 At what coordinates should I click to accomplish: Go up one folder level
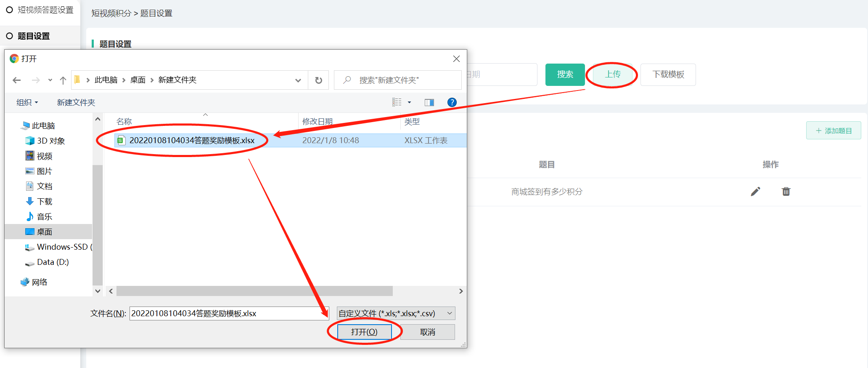pos(63,80)
